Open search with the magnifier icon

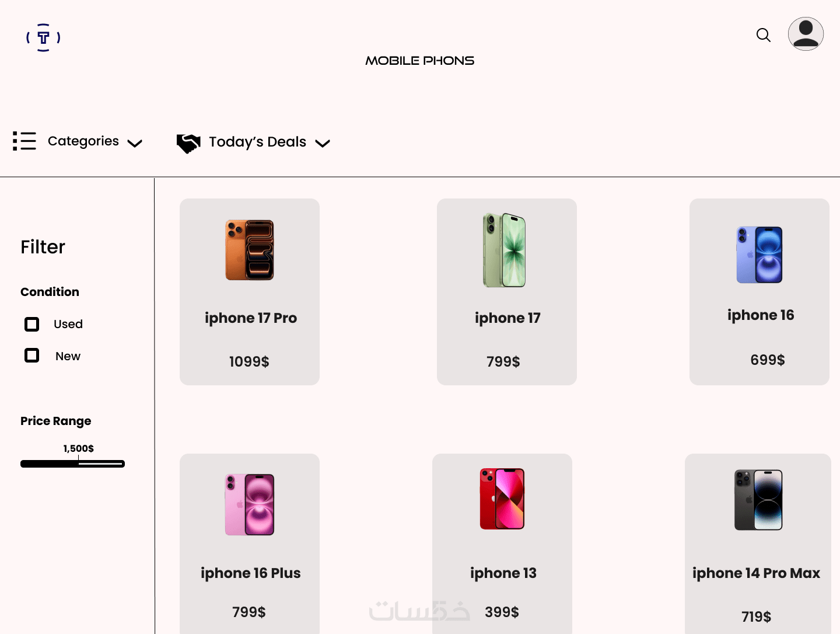click(764, 35)
